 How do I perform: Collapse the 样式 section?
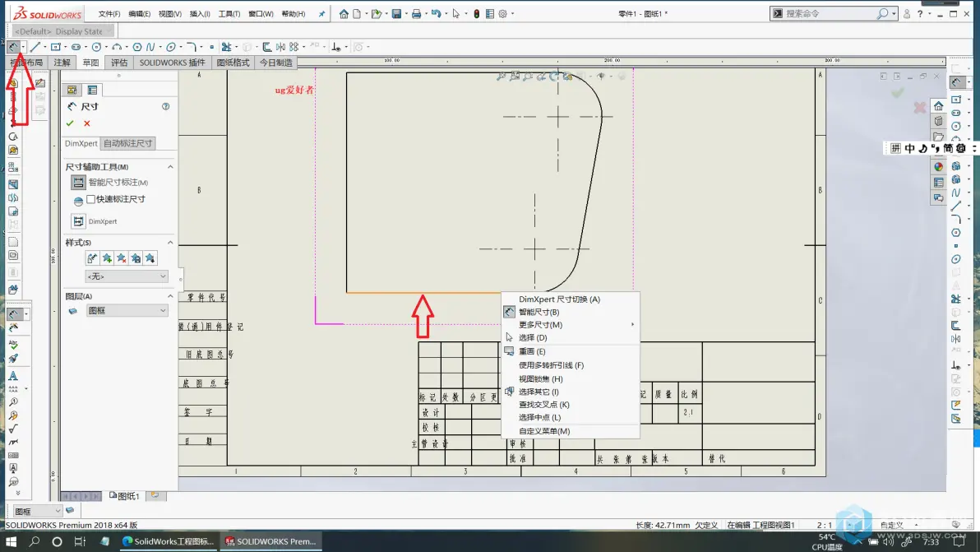point(170,243)
